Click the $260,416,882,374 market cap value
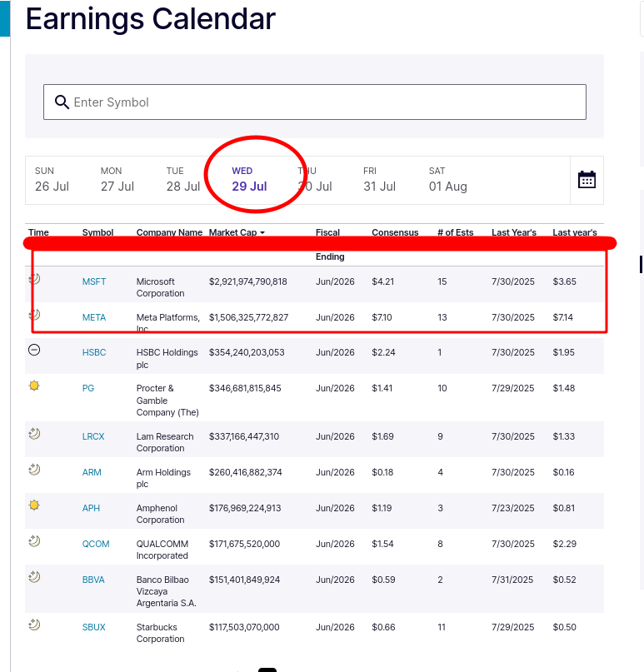This screenshot has height=672, width=644. point(245,472)
